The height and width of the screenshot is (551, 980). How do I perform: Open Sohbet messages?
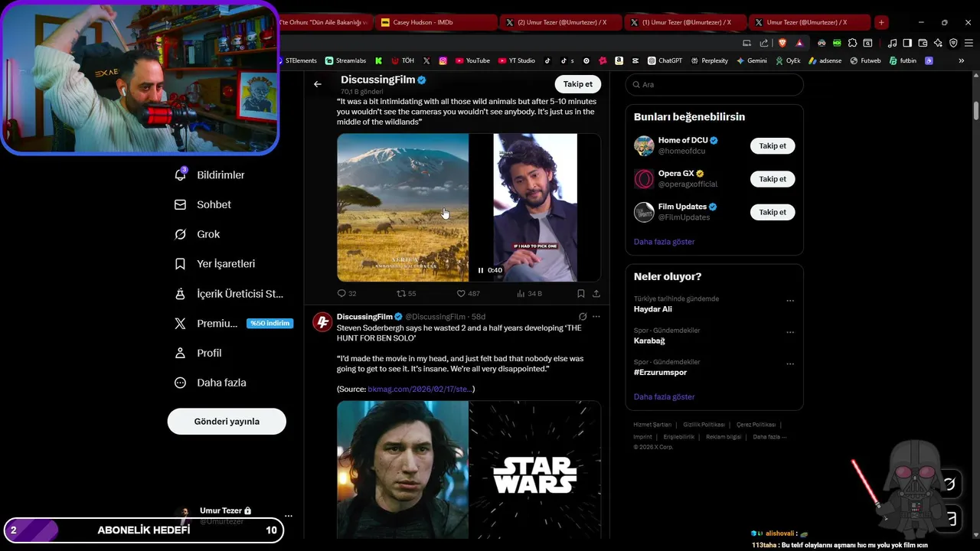click(x=203, y=204)
